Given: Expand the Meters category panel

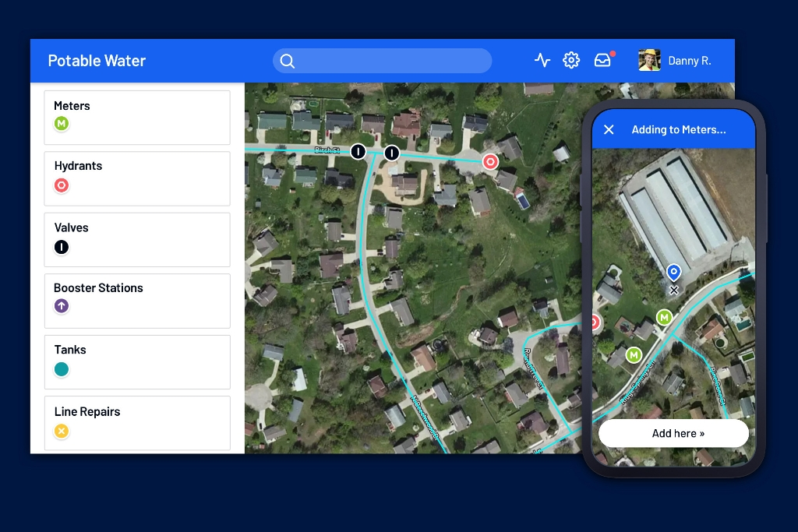Looking at the screenshot, I should [x=137, y=117].
